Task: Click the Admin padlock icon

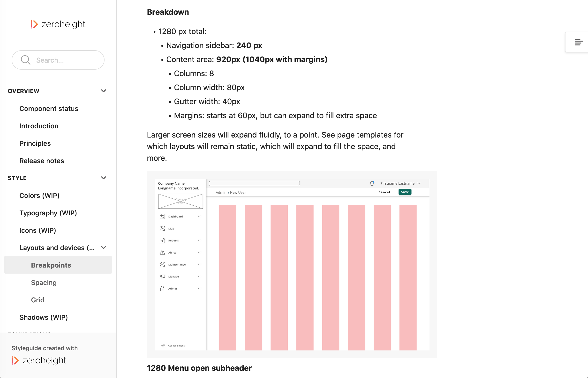Action: click(162, 288)
